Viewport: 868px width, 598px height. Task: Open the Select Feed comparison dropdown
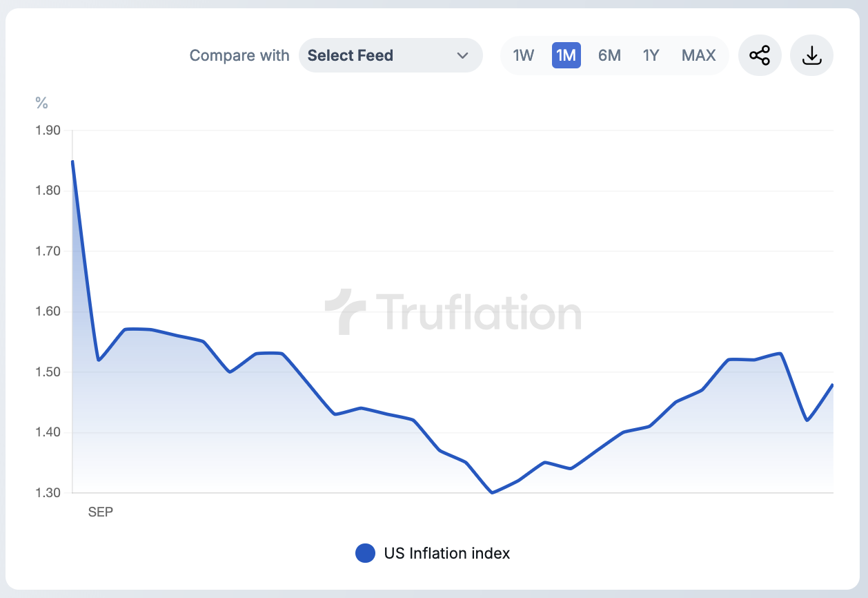390,56
